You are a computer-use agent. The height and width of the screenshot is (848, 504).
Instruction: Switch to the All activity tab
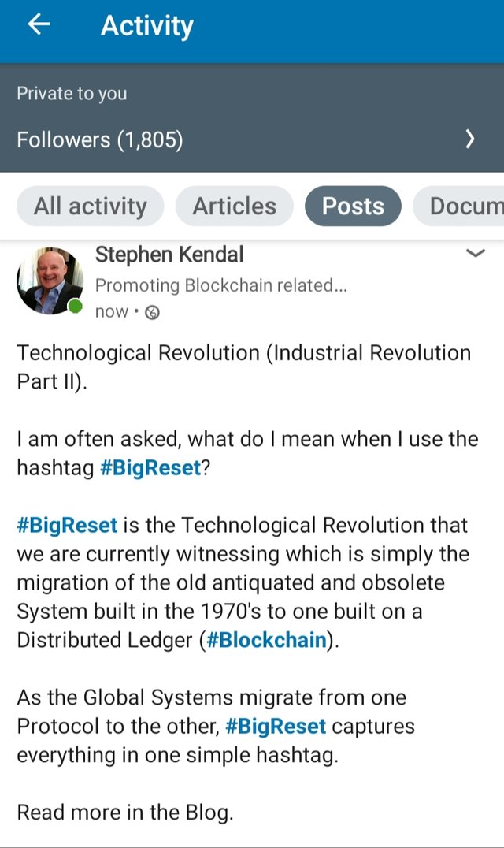pos(90,206)
